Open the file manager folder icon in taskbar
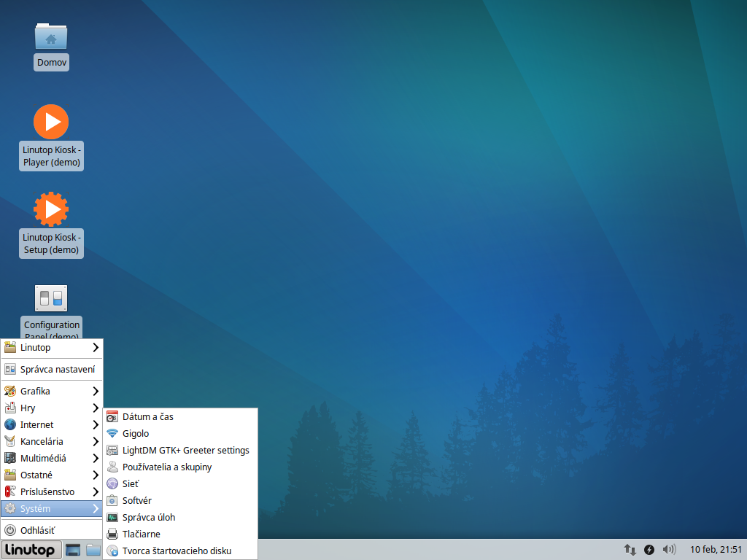Viewport: 747px width, 560px height. click(x=93, y=550)
